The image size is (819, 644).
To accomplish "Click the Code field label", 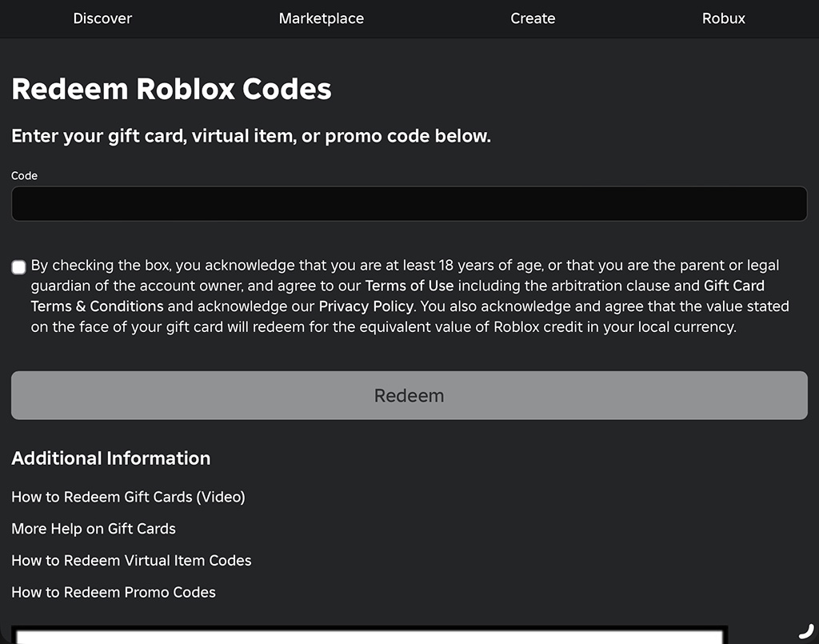I will coord(24,175).
